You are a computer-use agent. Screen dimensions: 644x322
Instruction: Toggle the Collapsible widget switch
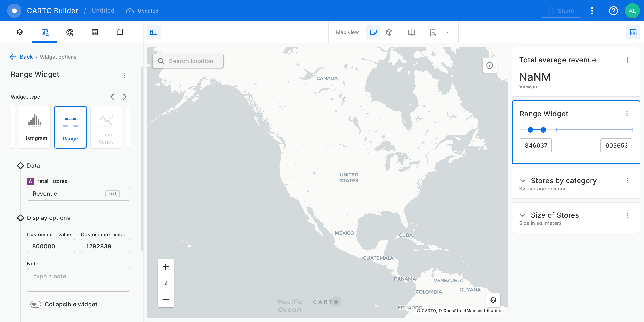[36, 304]
